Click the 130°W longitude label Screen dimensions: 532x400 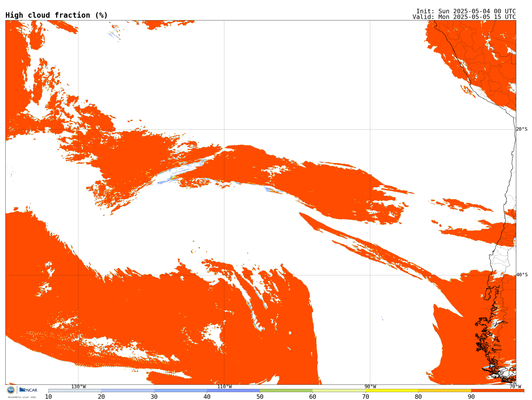pyautogui.click(x=79, y=386)
